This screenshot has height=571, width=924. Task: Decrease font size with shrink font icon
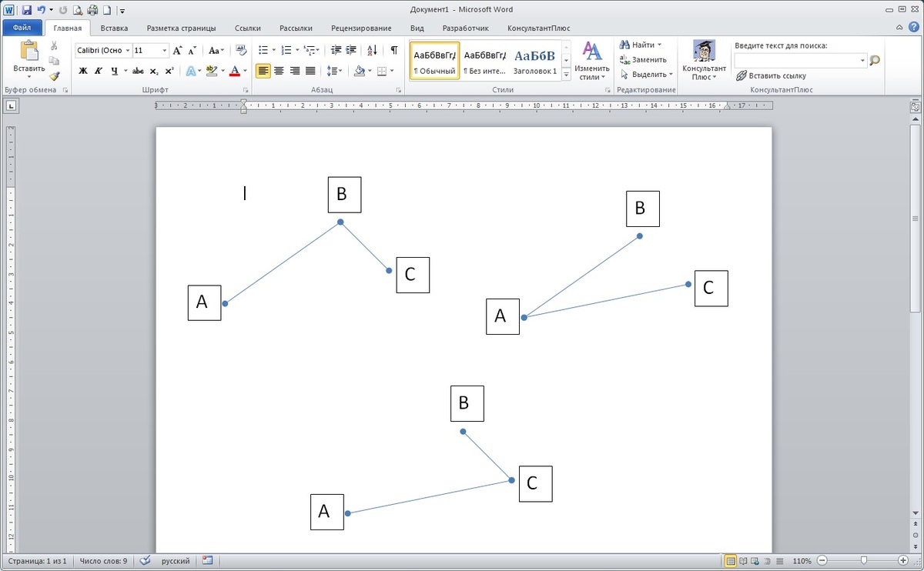(x=192, y=50)
